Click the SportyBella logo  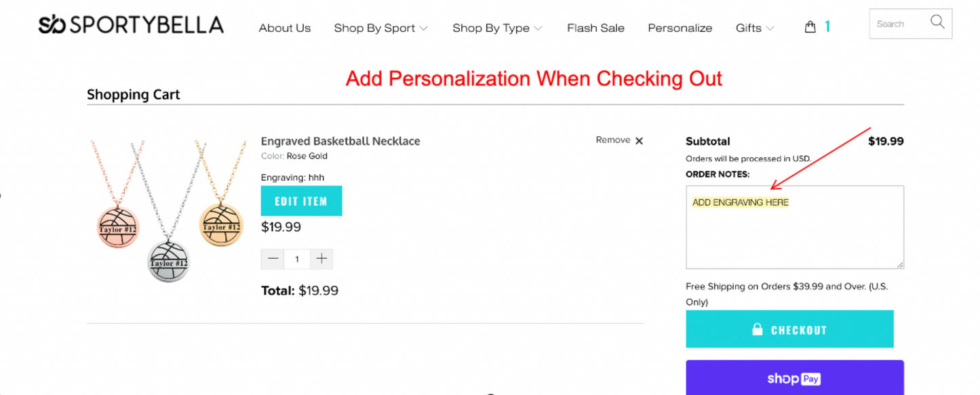pos(131,24)
